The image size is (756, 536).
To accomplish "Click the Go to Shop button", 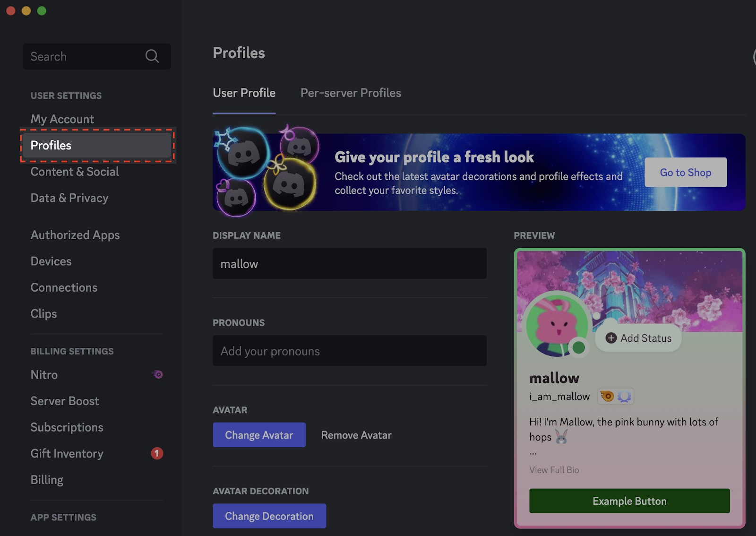I will pyautogui.click(x=685, y=172).
